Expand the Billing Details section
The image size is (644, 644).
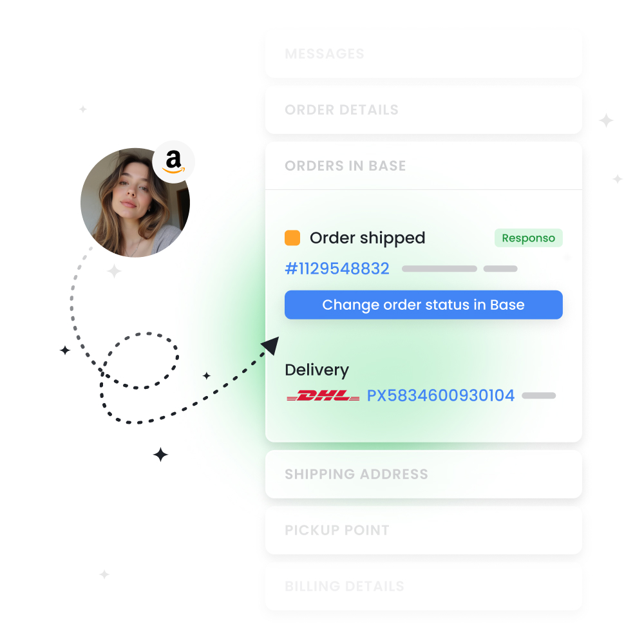pos(424,586)
